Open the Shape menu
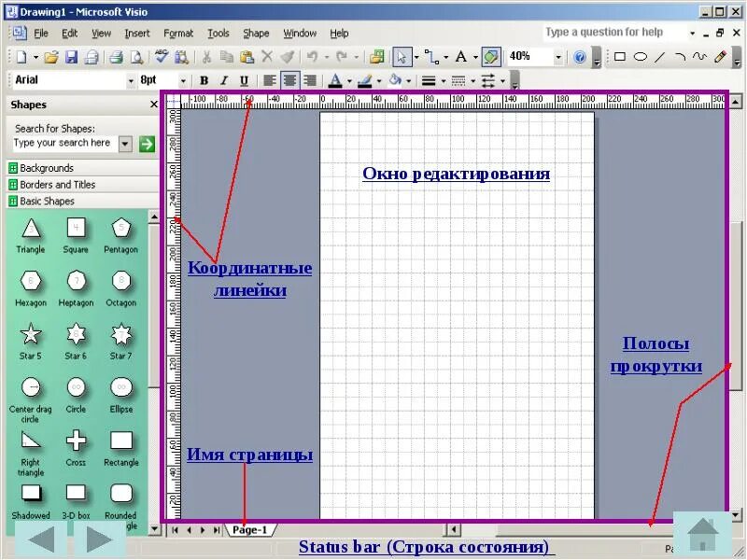The image size is (747, 560). (x=256, y=34)
